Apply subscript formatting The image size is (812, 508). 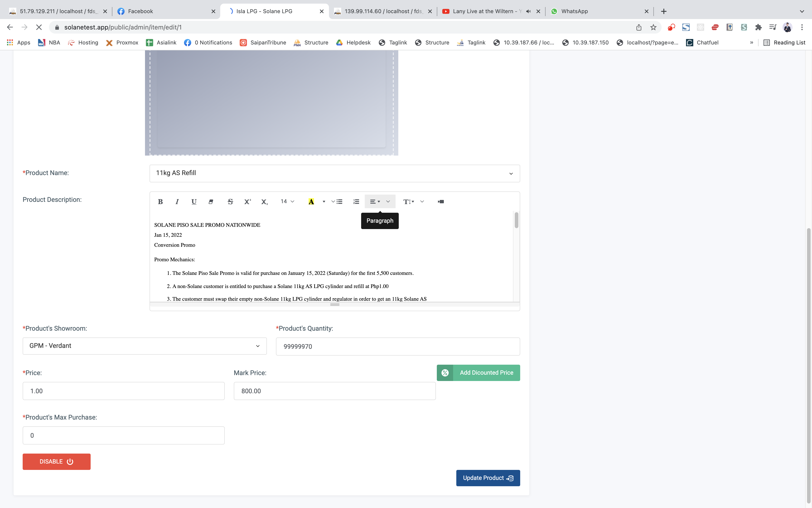(x=264, y=202)
